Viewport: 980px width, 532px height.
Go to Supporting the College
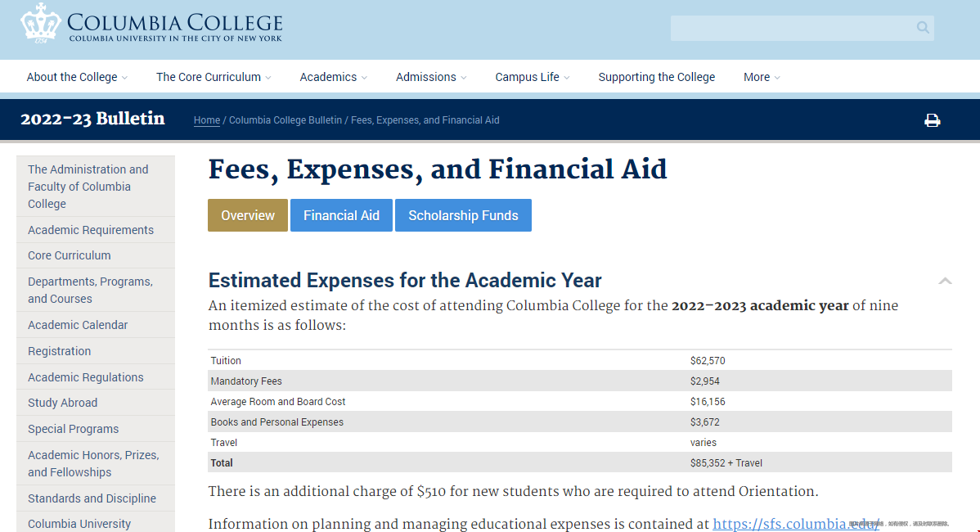656,77
